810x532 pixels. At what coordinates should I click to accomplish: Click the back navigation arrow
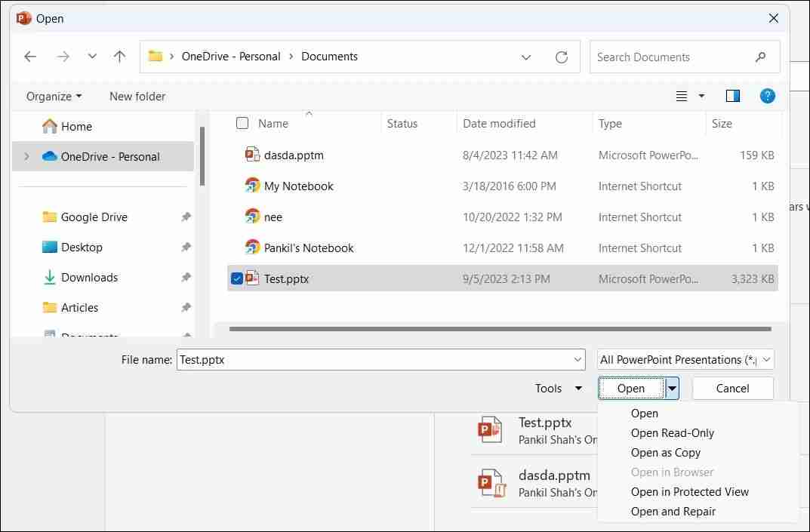[30, 57]
